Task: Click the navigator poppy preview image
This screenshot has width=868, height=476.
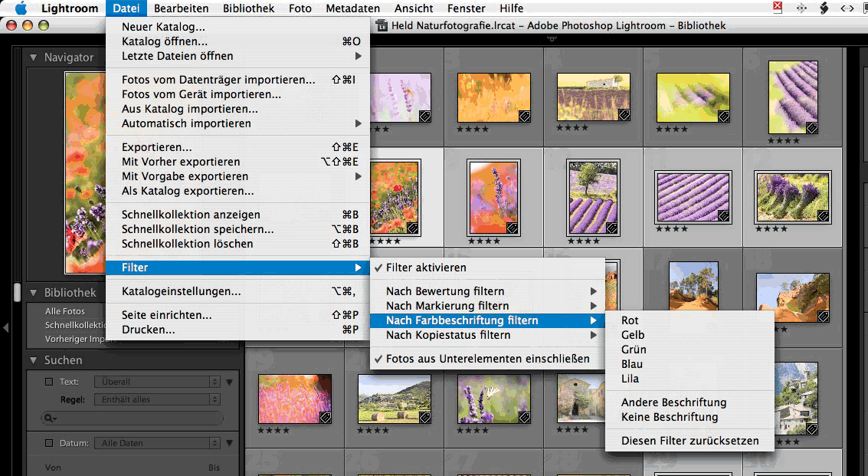Action: click(85, 172)
